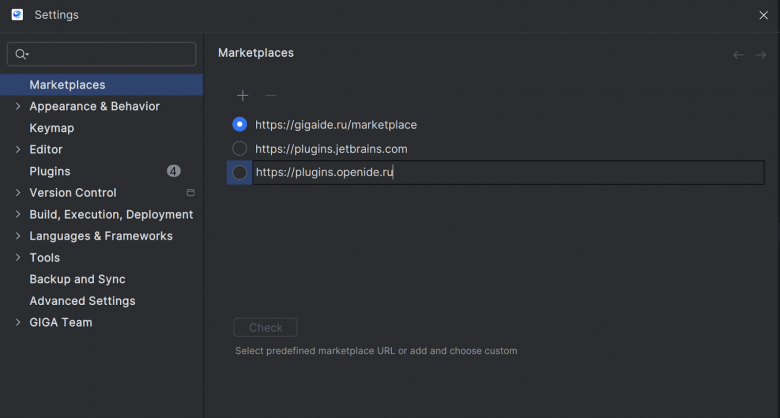Image resolution: width=780 pixels, height=418 pixels.
Task: Select the plugins.jetbrains.com radio button
Action: 240,149
